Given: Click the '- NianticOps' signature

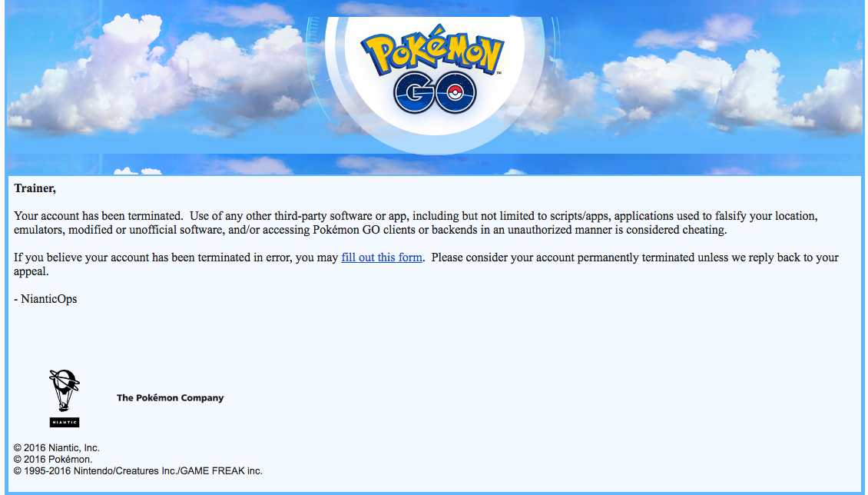Looking at the screenshot, I should pyautogui.click(x=45, y=299).
